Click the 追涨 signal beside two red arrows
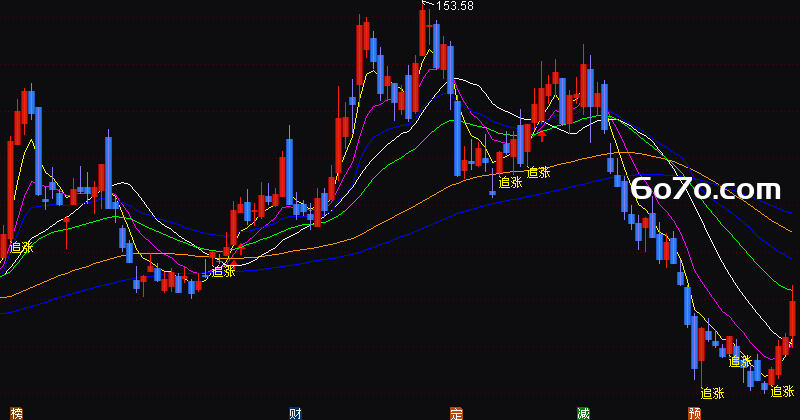Image resolution: width=800 pixels, height=420 pixels. click(x=223, y=271)
